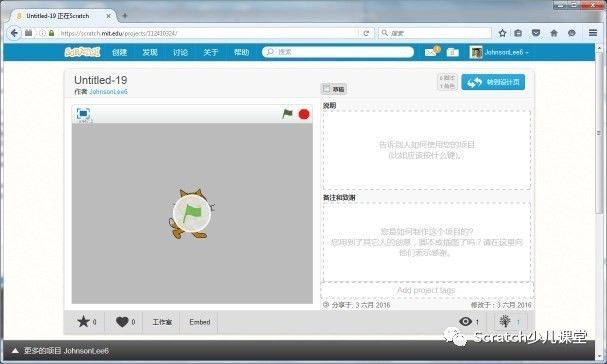Close the Untitled-19 browser tab
607x364 pixels.
108,16
